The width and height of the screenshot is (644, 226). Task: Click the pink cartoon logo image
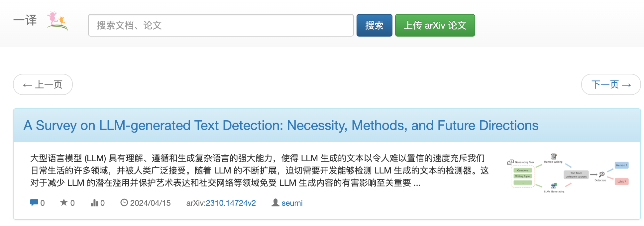(57, 21)
